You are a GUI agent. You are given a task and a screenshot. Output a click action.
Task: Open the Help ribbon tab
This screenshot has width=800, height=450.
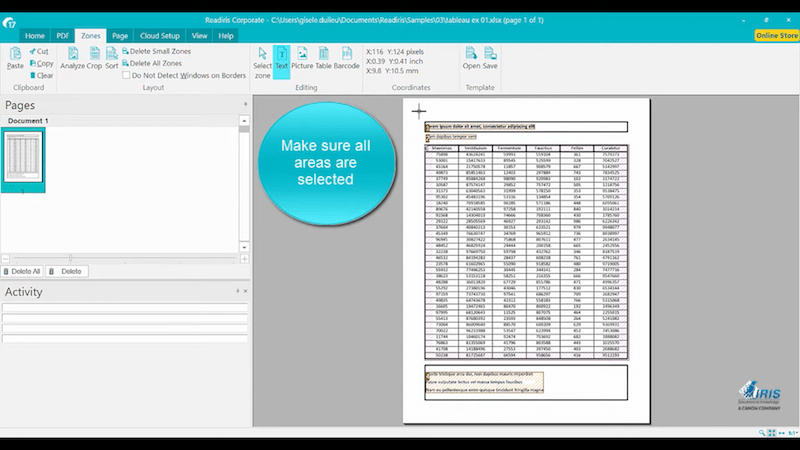click(x=226, y=36)
